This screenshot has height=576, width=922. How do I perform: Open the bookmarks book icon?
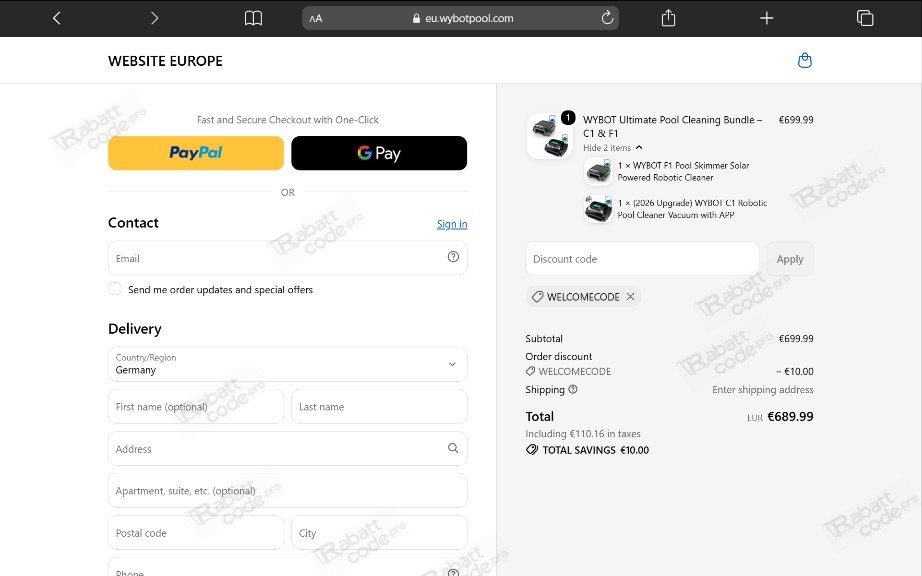click(x=253, y=18)
